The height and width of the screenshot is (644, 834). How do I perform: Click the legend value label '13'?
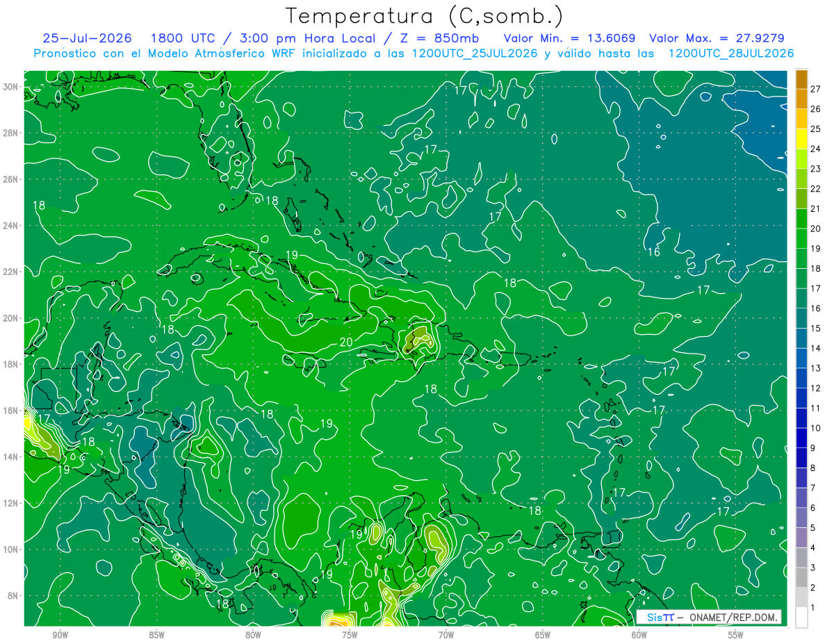(816, 368)
